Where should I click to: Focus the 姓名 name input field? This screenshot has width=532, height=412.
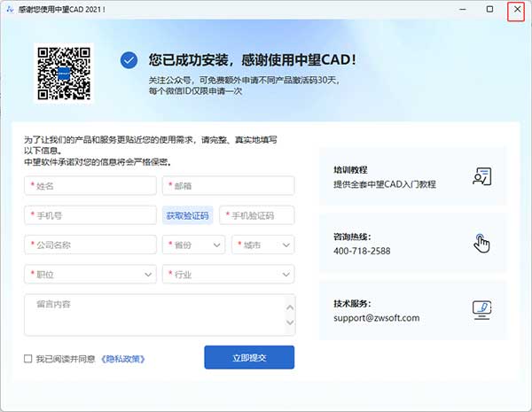pyautogui.click(x=90, y=185)
